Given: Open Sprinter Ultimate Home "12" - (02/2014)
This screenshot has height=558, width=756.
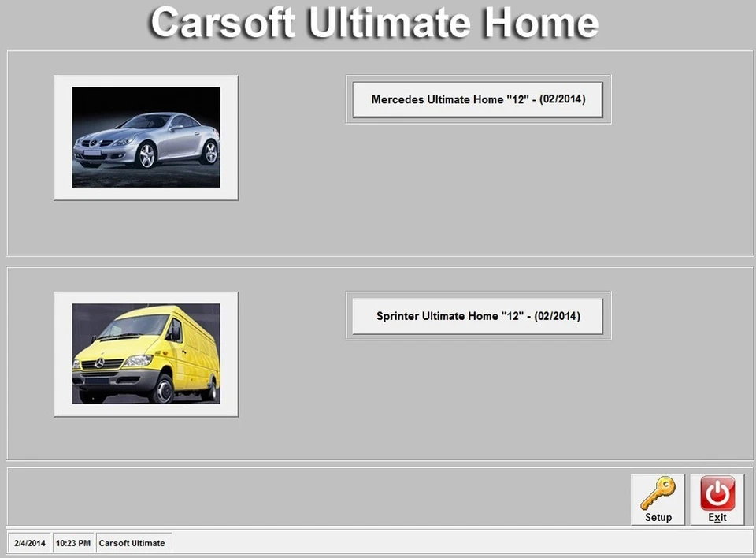Looking at the screenshot, I should [x=477, y=315].
